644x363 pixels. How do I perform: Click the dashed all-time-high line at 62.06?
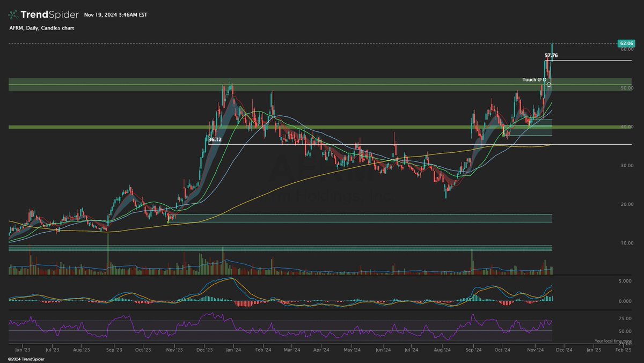322,43
